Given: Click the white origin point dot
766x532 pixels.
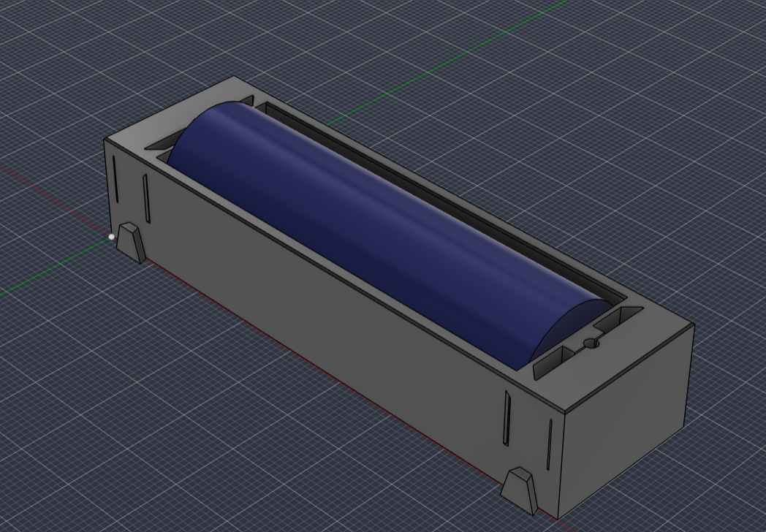Looking at the screenshot, I should pyautogui.click(x=112, y=237).
